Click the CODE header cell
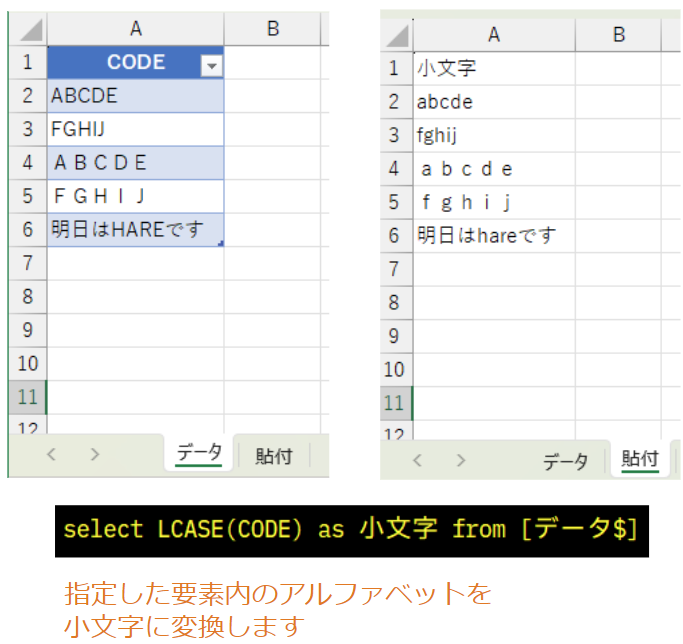The width and height of the screenshot is (683, 644). 135,62
